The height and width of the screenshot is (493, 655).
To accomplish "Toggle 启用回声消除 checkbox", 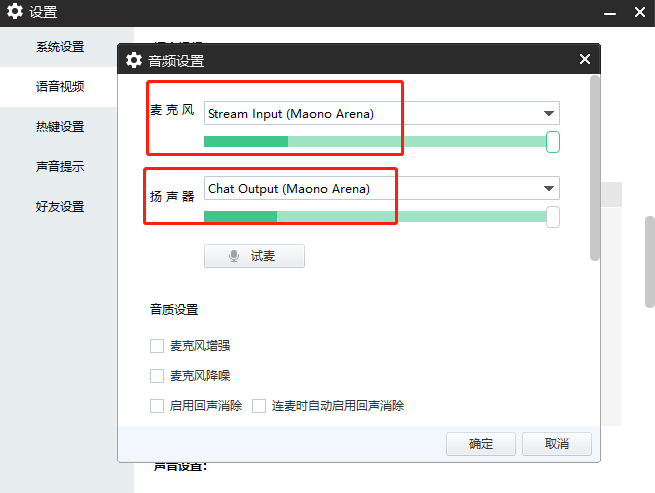I will tap(157, 406).
